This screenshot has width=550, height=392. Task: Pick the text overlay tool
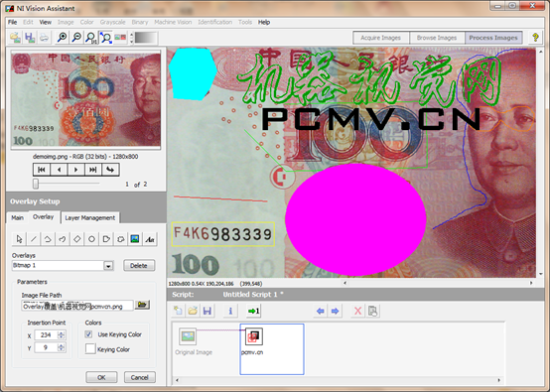[x=150, y=239]
